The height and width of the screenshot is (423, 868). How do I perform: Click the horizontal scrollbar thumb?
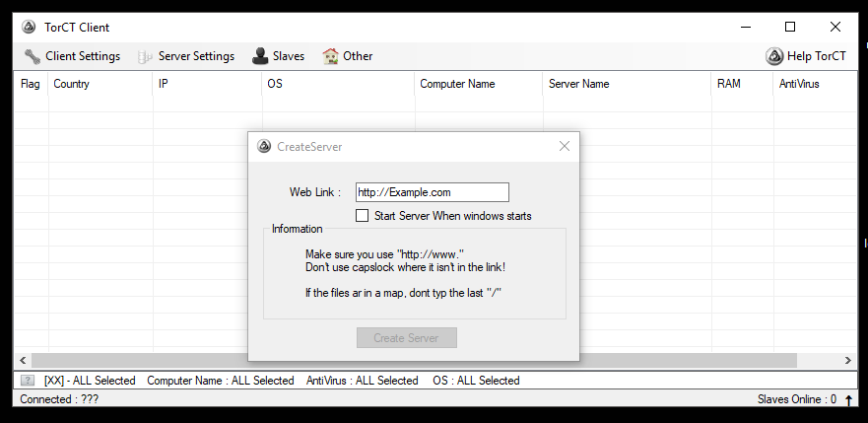pos(414,361)
